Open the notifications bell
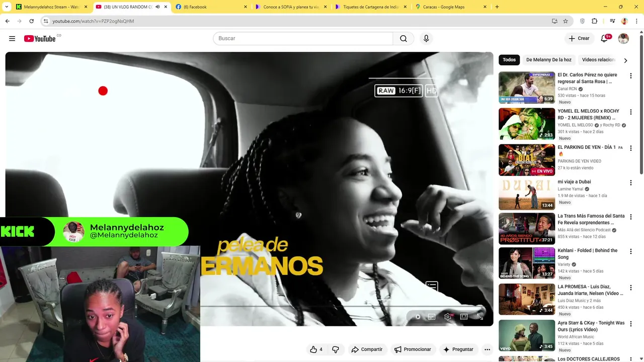The width and height of the screenshot is (644, 362). (x=605, y=39)
